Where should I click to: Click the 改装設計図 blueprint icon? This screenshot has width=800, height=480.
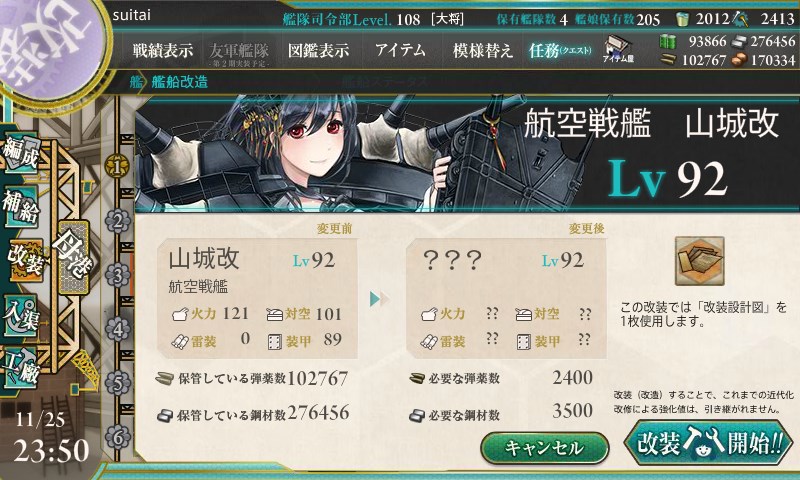pos(699,261)
